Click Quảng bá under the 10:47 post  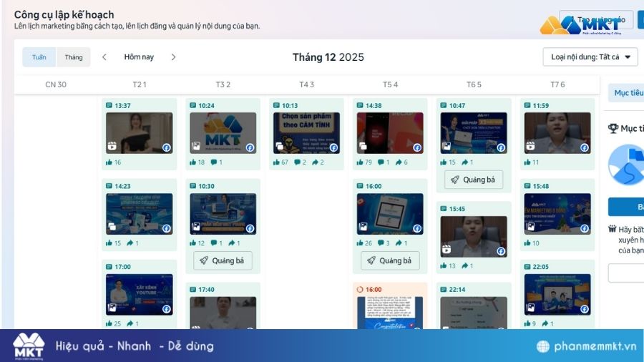coord(474,180)
